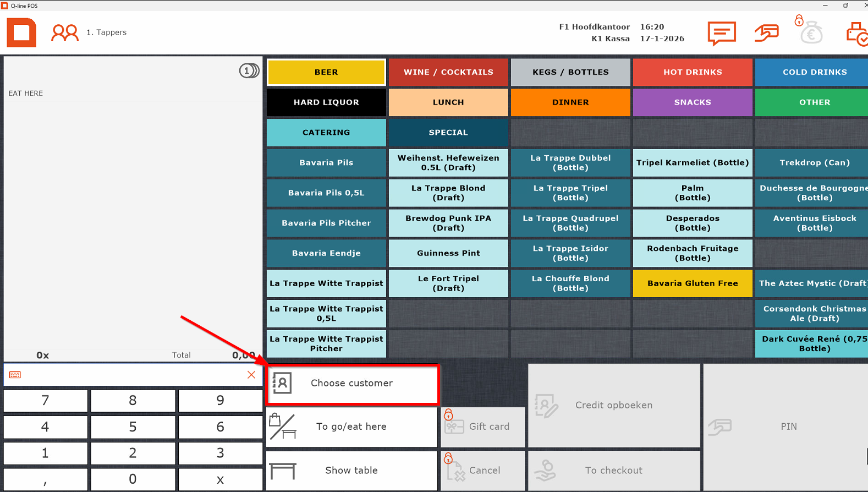The image size is (868, 492).
Task: Click the coin counter icon in receipt
Action: (x=249, y=71)
